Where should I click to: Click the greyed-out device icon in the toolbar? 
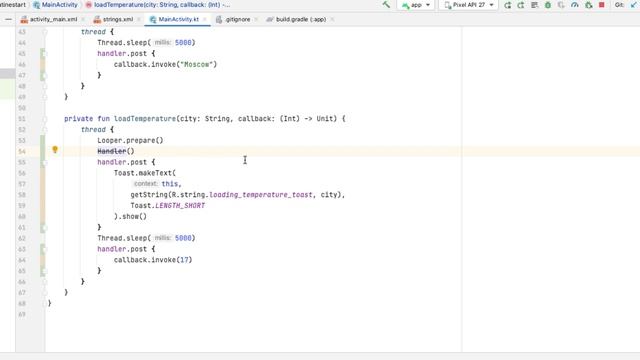561,5
